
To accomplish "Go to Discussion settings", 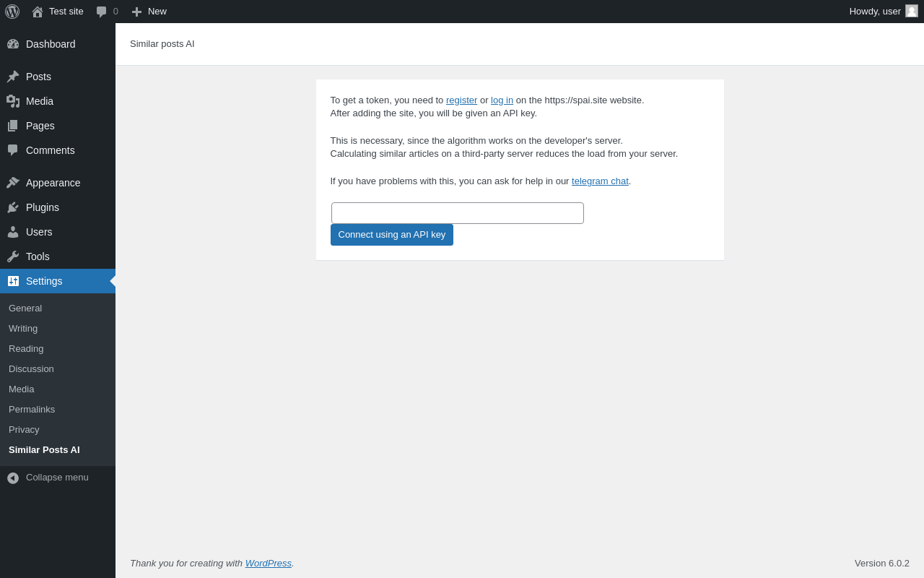I will click(58, 369).
